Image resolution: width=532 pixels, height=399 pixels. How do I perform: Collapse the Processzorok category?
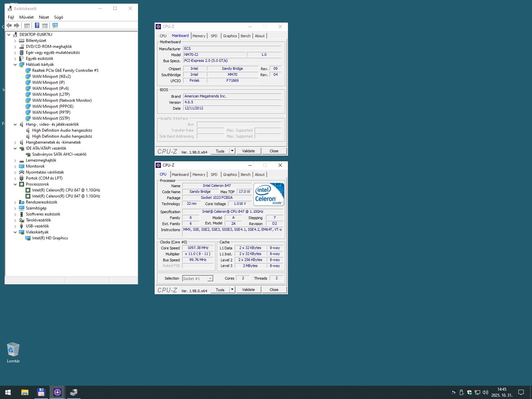tap(15, 184)
